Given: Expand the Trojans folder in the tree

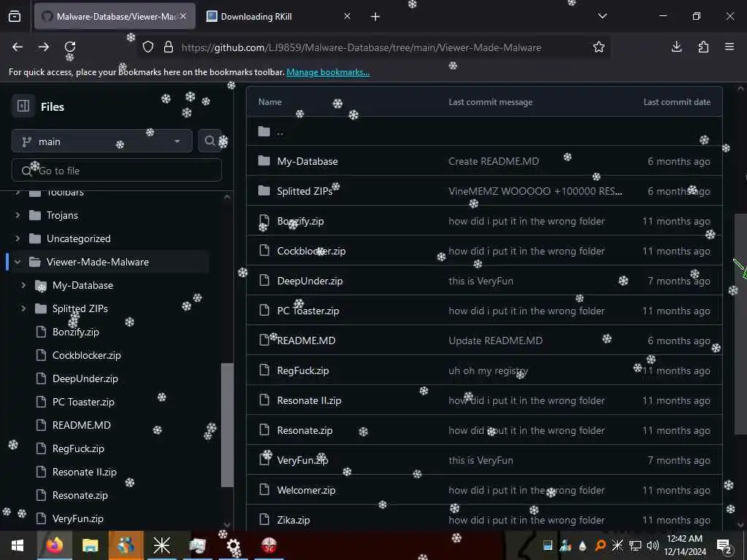Looking at the screenshot, I should [x=18, y=215].
